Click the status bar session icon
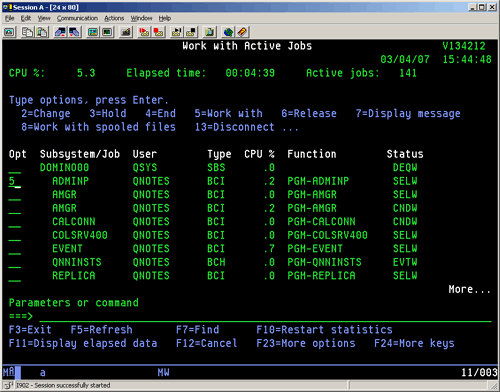Image resolution: width=500 pixels, height=392 pixels. click(8, 385)
